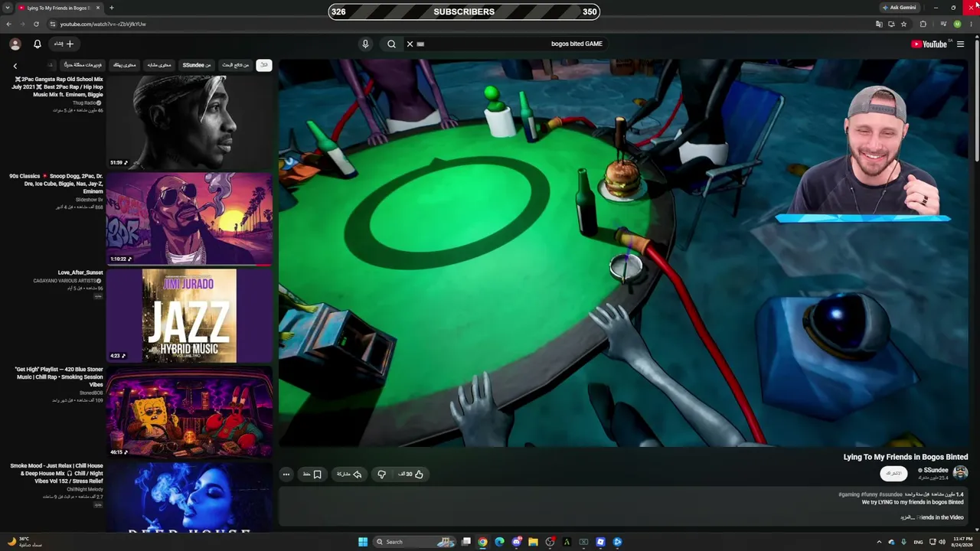
Task: Select the 'الكل' filter chip
Action: pos(264,65)
